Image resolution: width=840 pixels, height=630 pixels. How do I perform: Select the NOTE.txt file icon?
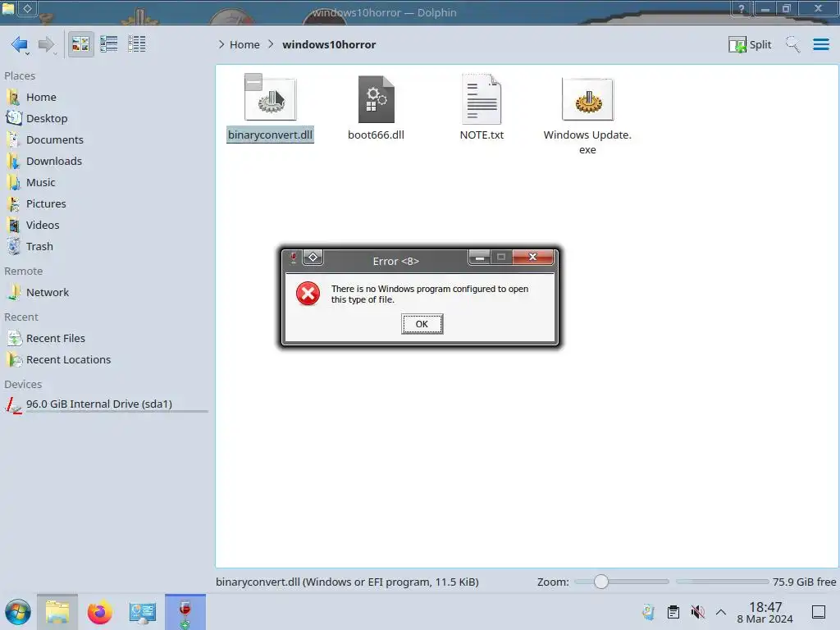pyautogui.click(x=482, y=99)
